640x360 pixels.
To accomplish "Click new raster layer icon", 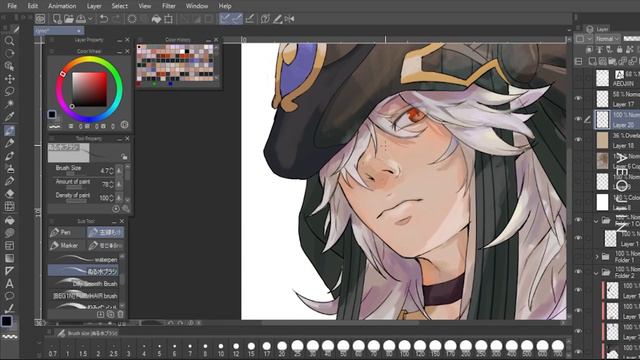I will (x=593, y=62).
